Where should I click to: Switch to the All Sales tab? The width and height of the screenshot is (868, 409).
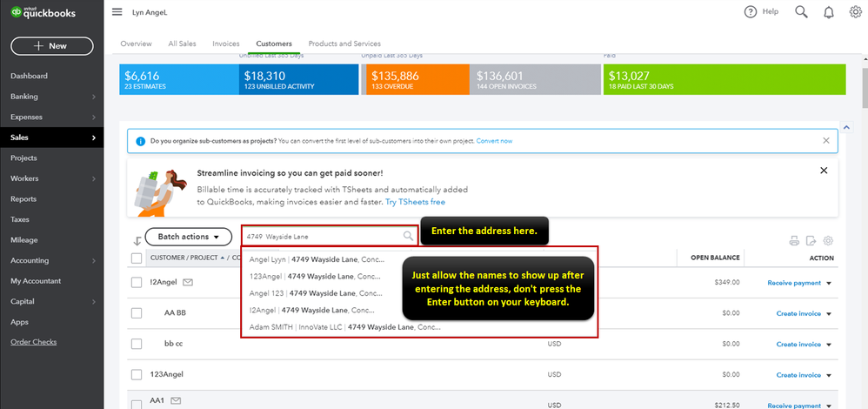(x=182, y=44)
